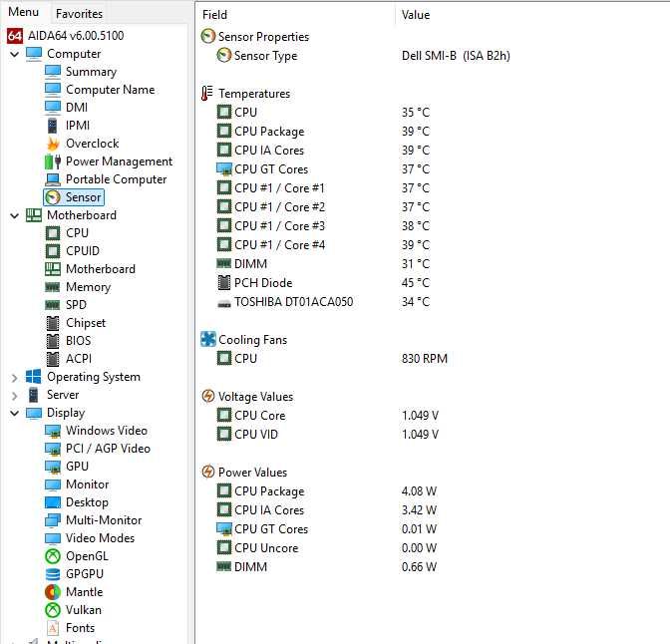Open Computer Name in the tree
This screenshot has height=644, width=670.
tap(111, 90)
